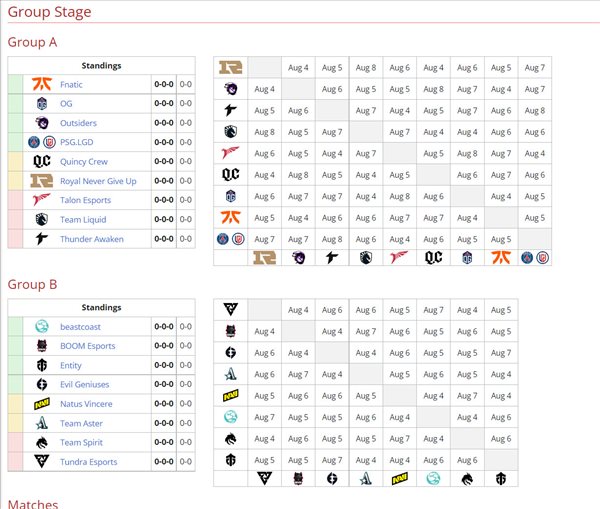The height and width of the screenshot is (509, 600).
Task: Click Team Aster logo in Group B grid left column
Action: [x=231, y=374]
